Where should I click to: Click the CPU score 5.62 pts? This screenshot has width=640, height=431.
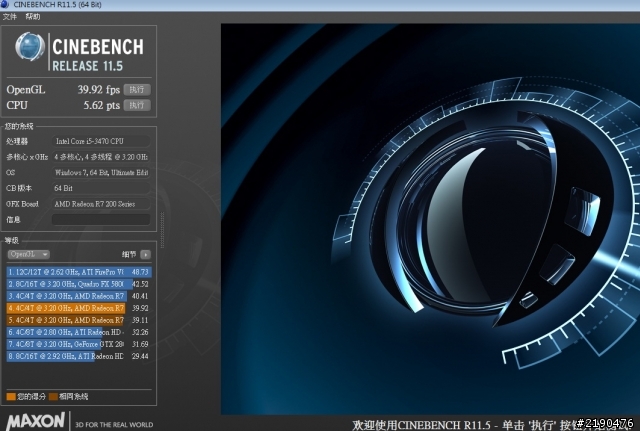coord(102,105)
